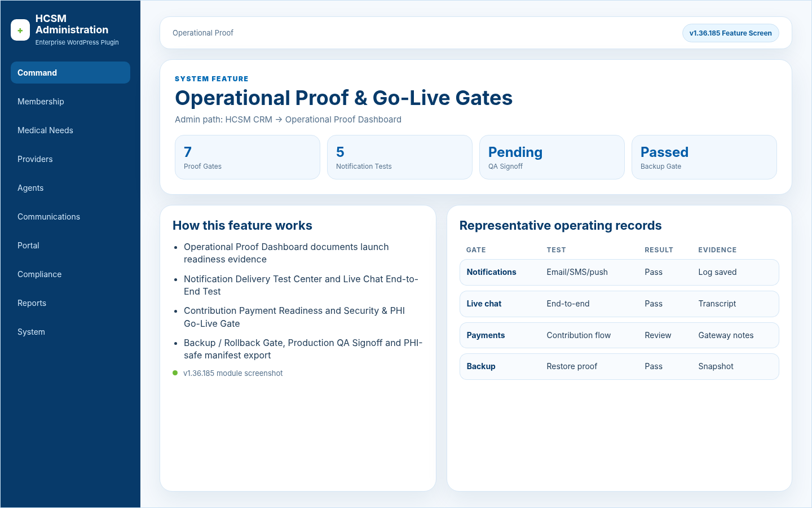The width and height of the screenshot is (812, 508).
Task: Click the Gateway notes evidence cell
Action: tap(726, 335)
